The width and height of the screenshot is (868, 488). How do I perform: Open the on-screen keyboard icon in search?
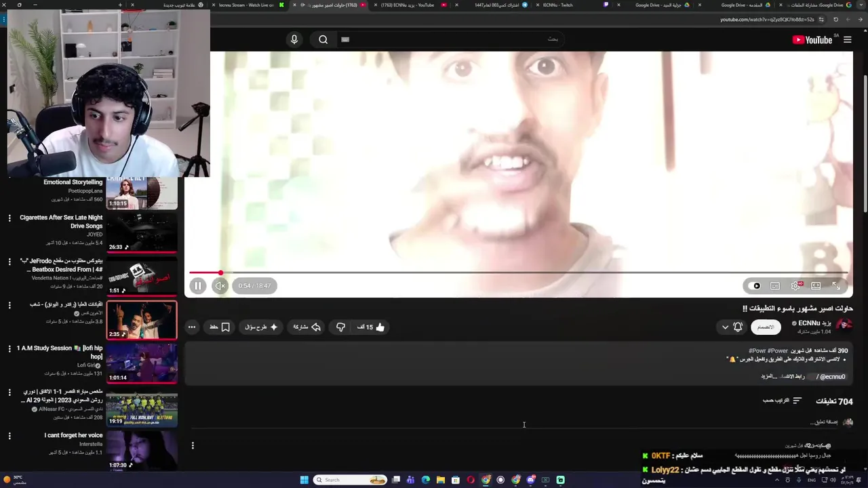(345, 39)
